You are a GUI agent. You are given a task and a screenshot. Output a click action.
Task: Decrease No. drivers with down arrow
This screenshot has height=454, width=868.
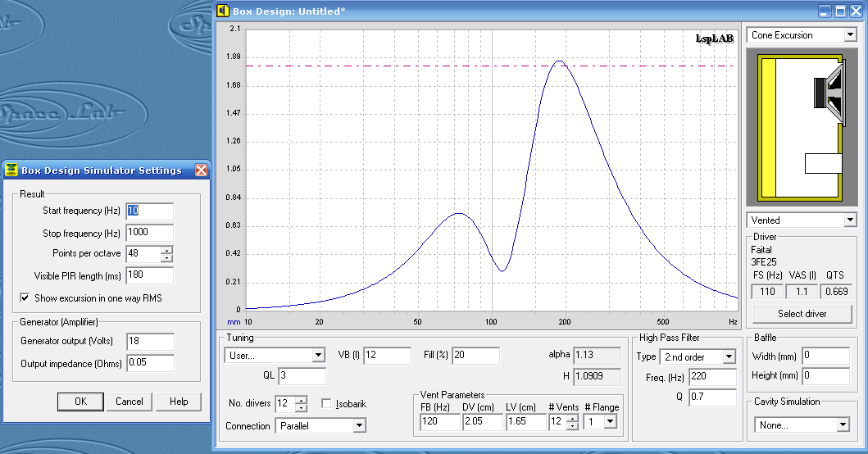tap(301, 407)
